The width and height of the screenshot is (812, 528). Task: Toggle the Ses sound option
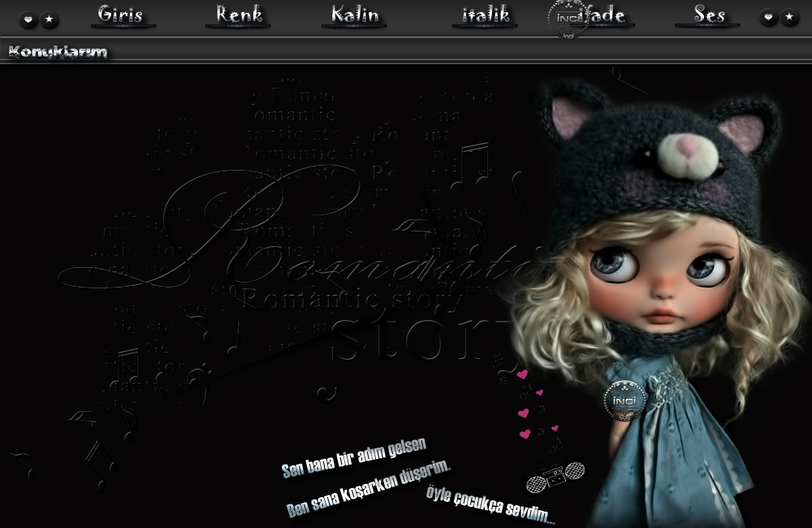click(709, 15)
